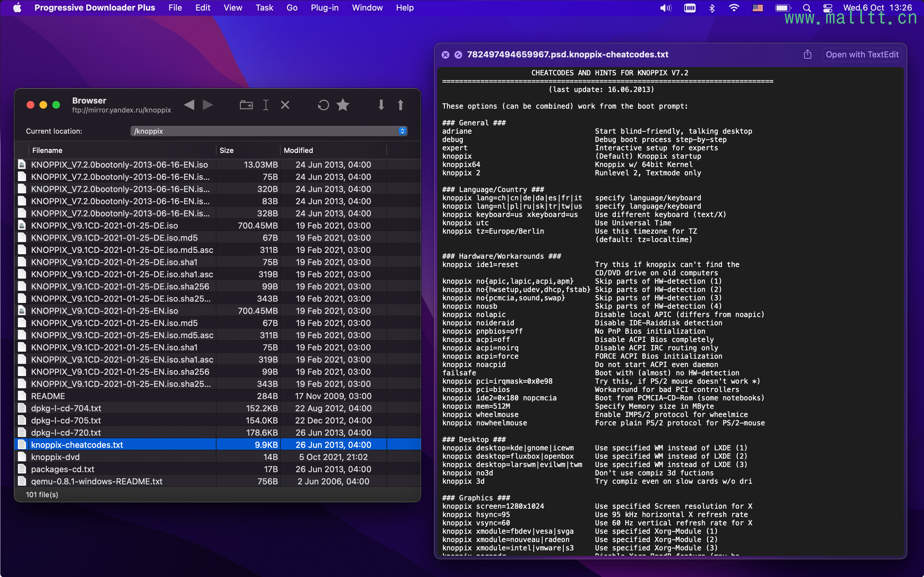Click file icon of dpkg-l-cd-704.txt
The width and height of the screenshot is (924, 577).
(22, 408)
